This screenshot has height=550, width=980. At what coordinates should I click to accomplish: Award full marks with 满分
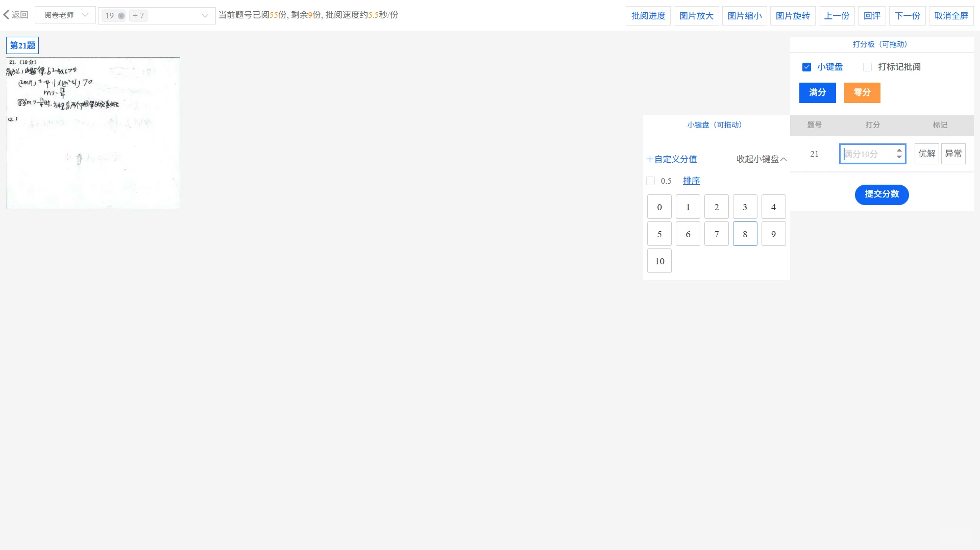pos(817,92)
